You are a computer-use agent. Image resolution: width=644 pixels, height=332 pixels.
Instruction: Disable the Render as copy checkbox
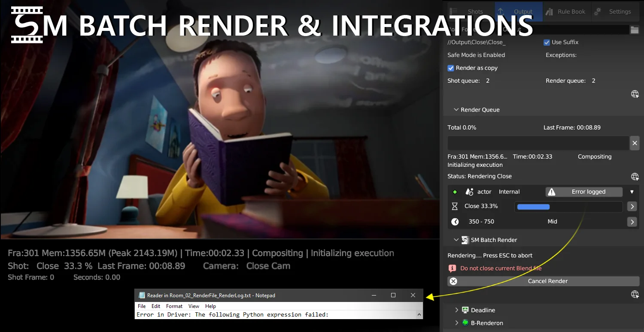451,68
